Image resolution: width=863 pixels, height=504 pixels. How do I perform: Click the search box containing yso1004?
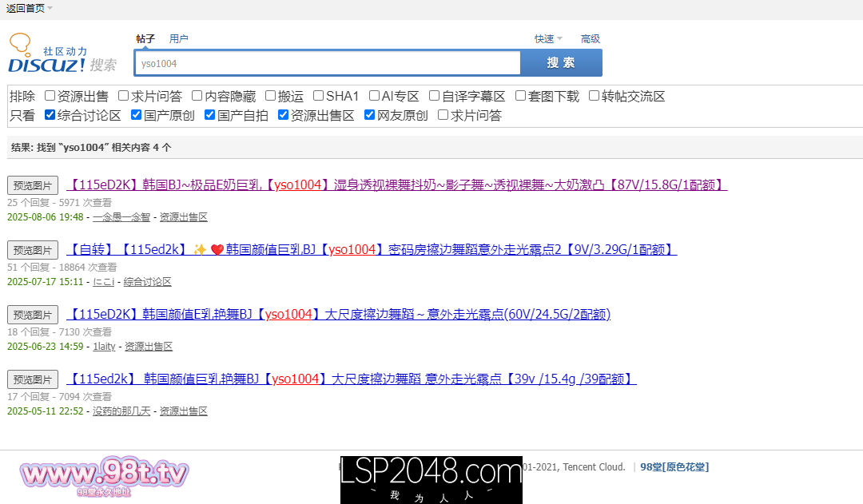(328, 63)
